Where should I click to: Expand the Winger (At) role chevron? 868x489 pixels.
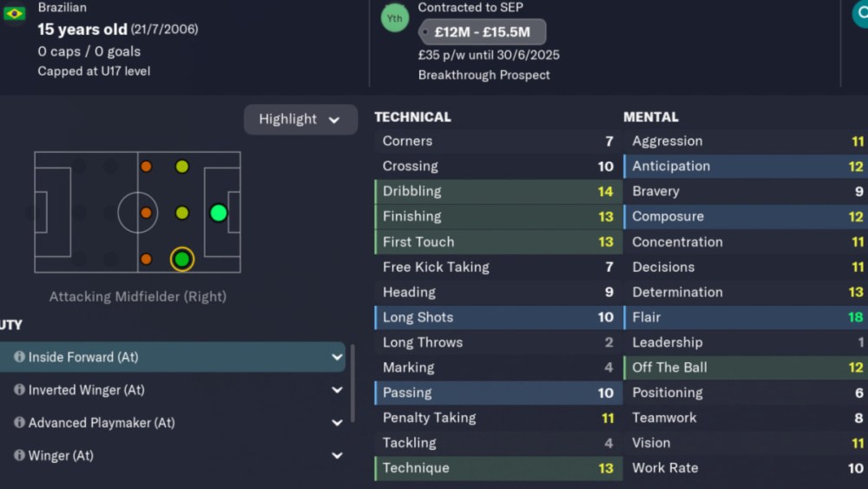click(337, 455)
